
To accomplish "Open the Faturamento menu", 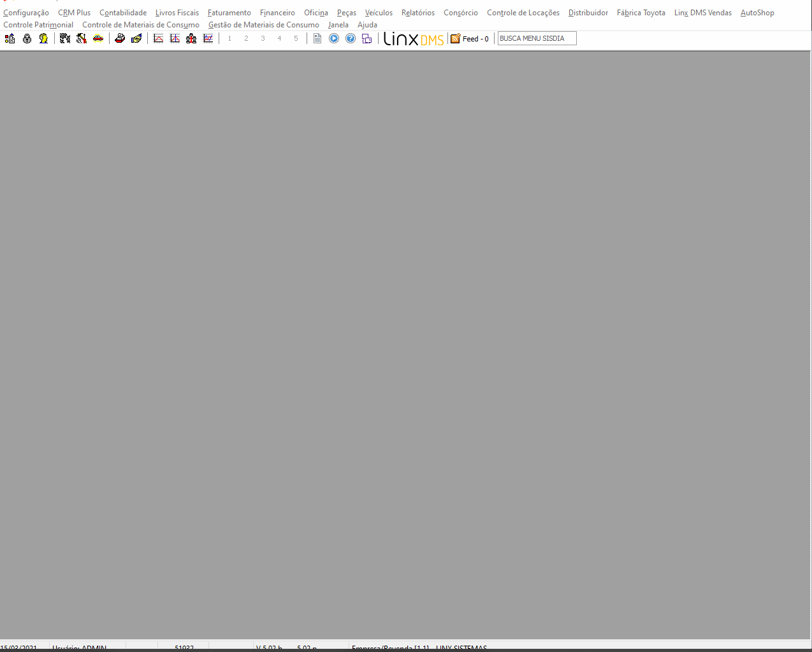I will (229, 13).
